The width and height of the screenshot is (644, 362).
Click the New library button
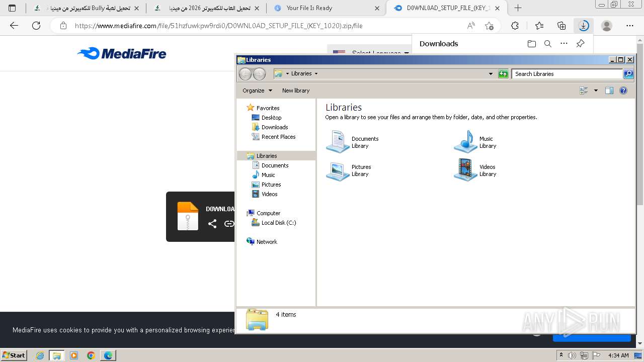(x=296, y=90)
